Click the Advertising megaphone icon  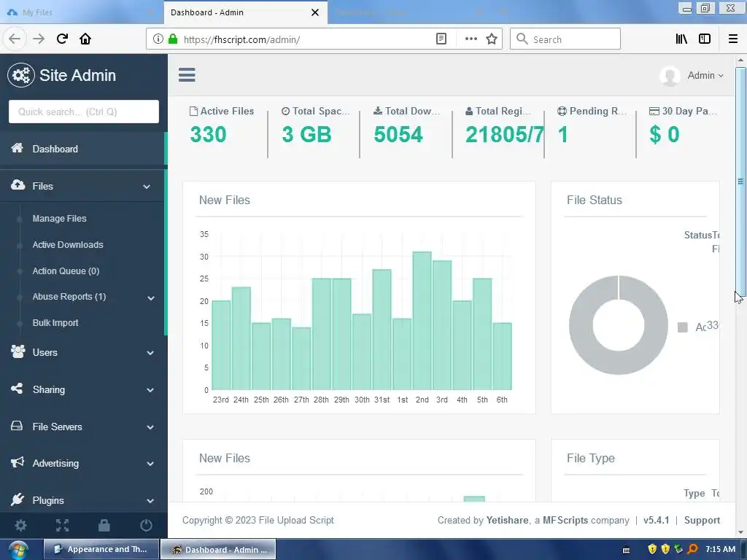pyautogui.click(x=18, y=462)
